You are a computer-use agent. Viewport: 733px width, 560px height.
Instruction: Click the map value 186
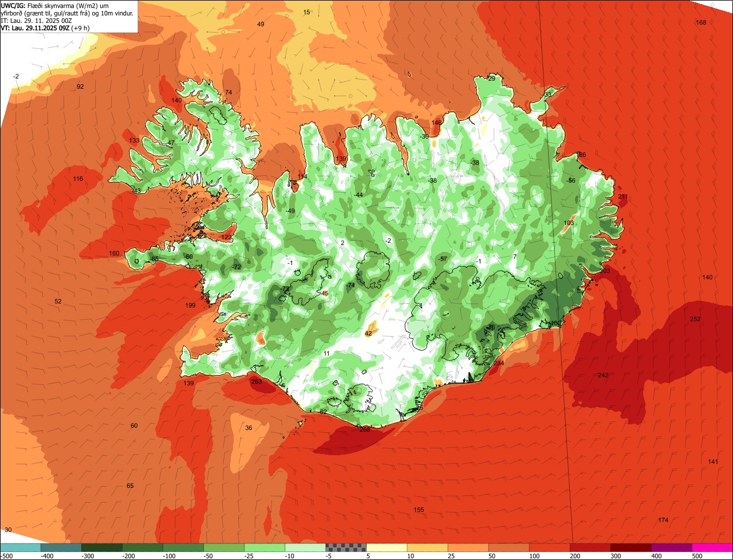pos(581,155)
